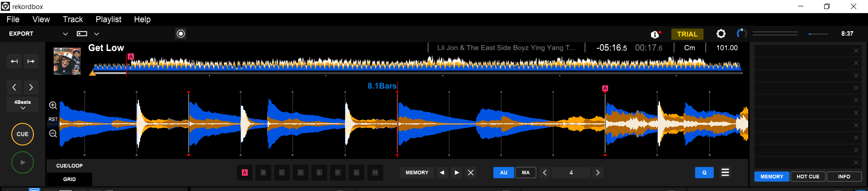Enable AU auto loop mode
This screenshot has height=191, width=868.
coord(504,172)
